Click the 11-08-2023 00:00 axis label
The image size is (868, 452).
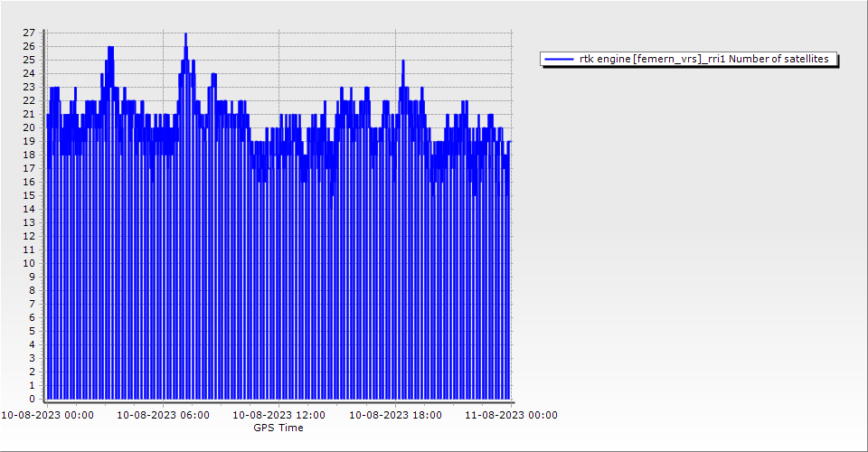coord(511,415)
